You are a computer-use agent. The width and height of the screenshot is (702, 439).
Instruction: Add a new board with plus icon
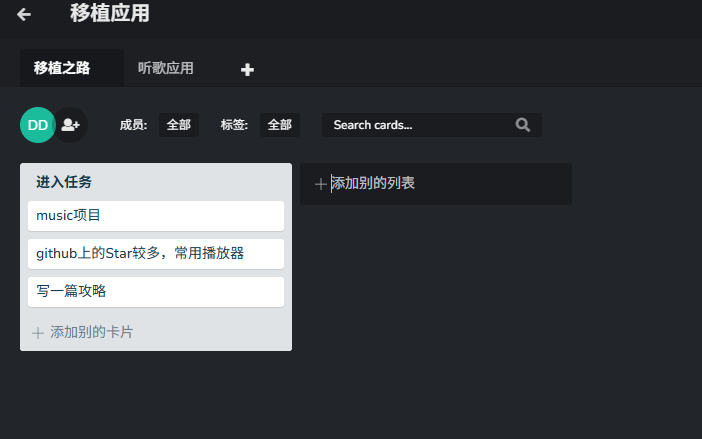pyautogui.click(x=247, y=69)
